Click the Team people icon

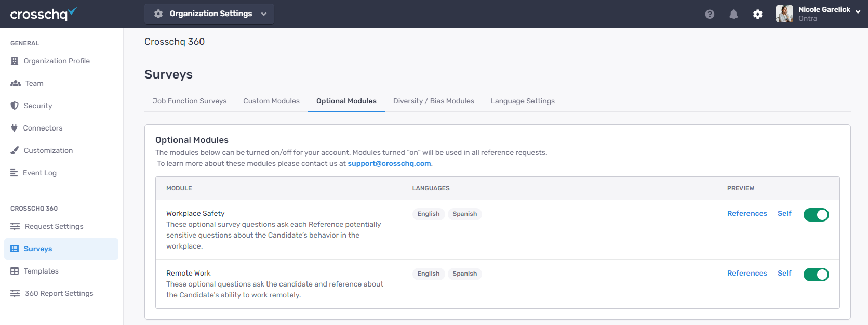point(16,83)
